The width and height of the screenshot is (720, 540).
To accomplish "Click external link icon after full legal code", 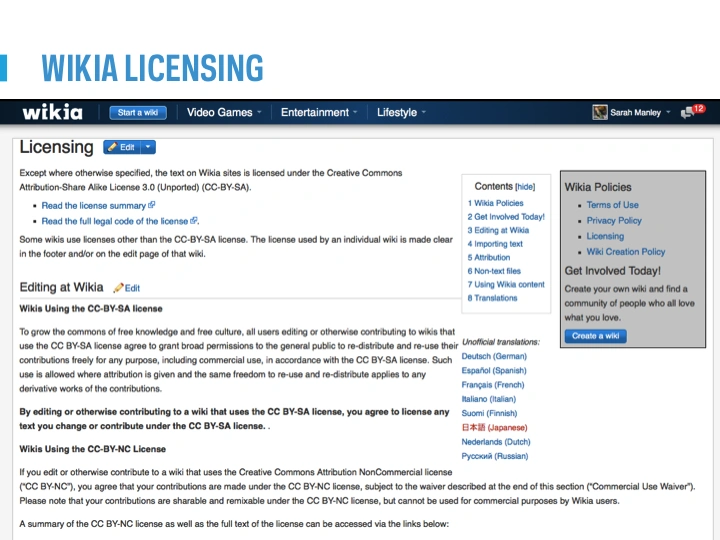I will [194, 221].
